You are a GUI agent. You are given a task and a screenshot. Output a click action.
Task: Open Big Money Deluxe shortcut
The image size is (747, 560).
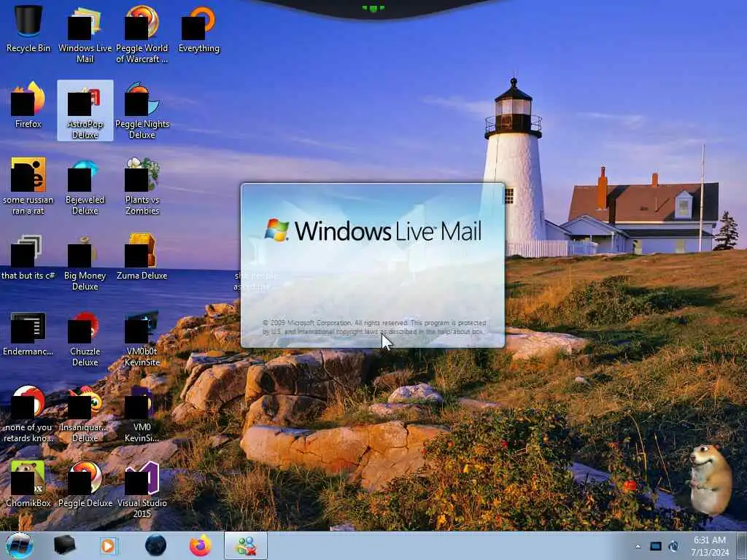[x=85, y=262]
